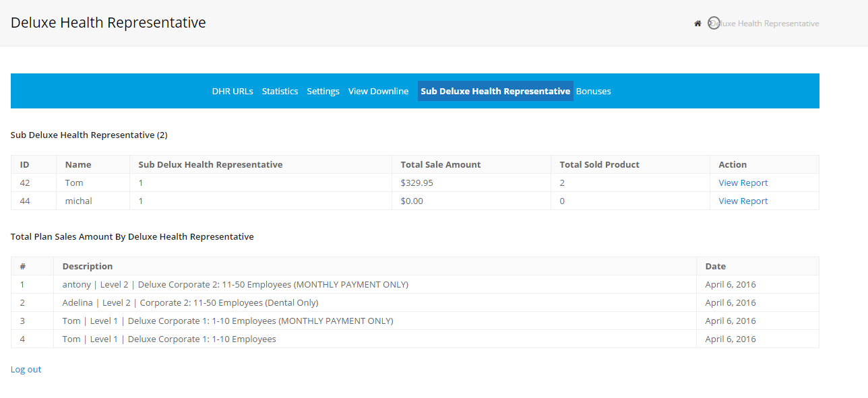Click the Log out link
Viewport: 868px width, 398px height.
tap(26, 370)
